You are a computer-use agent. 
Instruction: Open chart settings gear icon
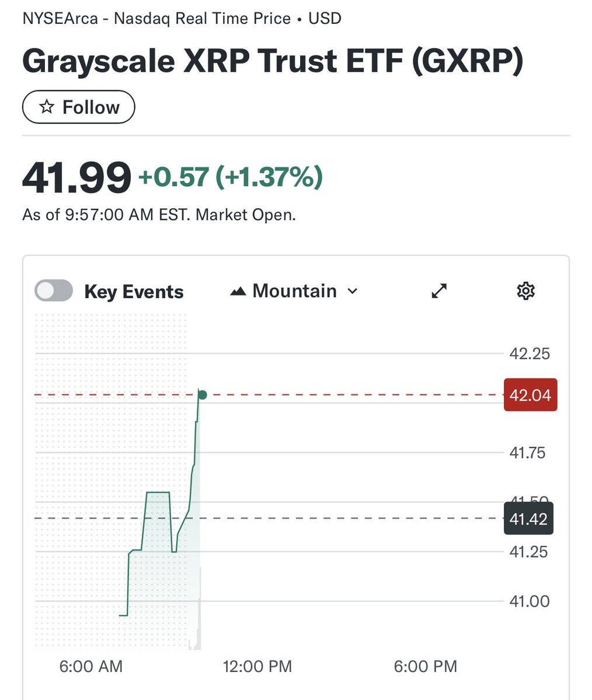(525, 290)
